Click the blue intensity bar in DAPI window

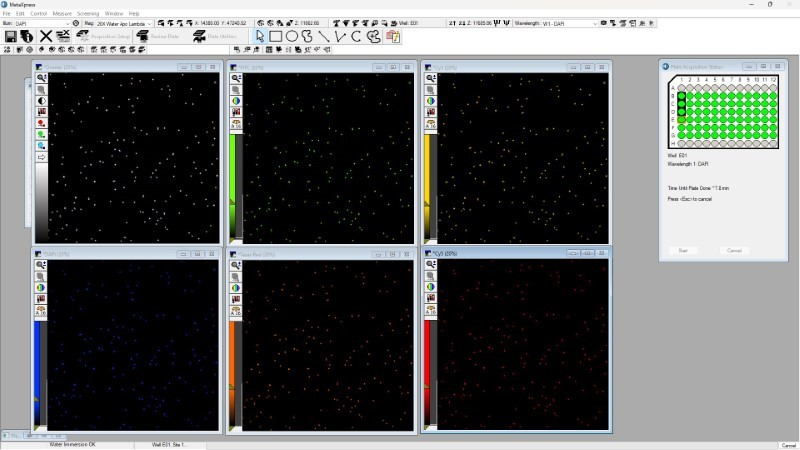coord(37,373)
